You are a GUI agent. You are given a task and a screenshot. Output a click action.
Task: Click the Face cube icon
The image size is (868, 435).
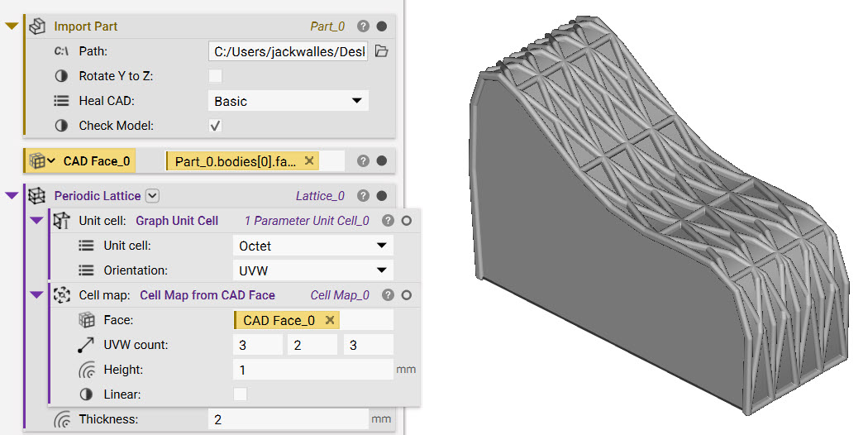86,320
